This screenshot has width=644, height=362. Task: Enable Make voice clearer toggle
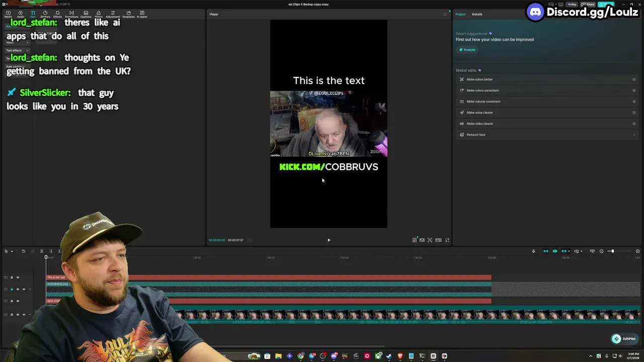coord(634,113)
